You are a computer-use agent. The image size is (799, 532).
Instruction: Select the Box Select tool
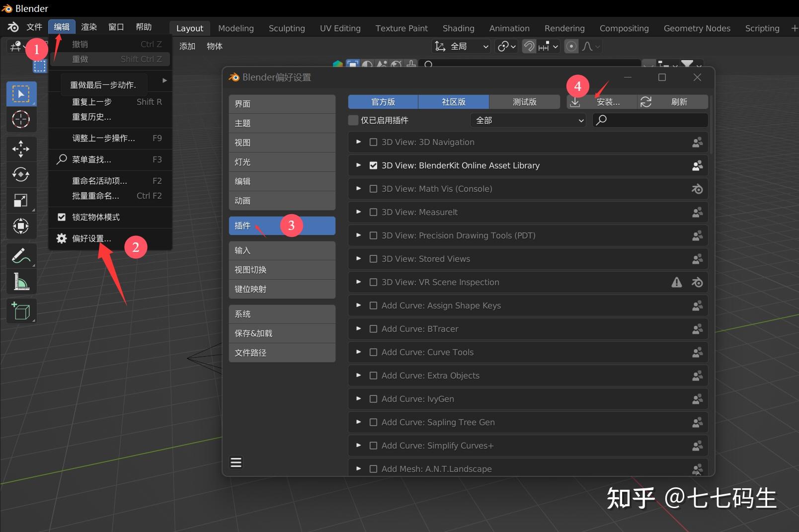pyautogui.click(x=21, y=94)
